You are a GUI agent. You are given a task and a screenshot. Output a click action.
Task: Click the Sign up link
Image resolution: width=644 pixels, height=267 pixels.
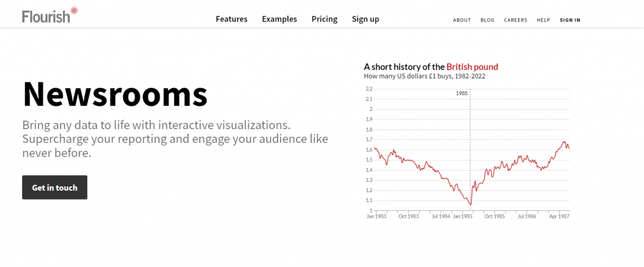coord(365,19)
